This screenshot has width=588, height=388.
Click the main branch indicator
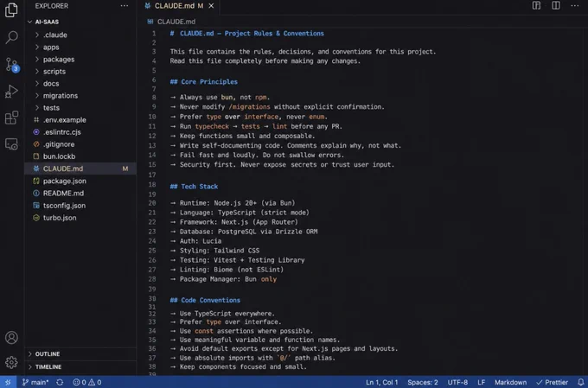(35, 382)
